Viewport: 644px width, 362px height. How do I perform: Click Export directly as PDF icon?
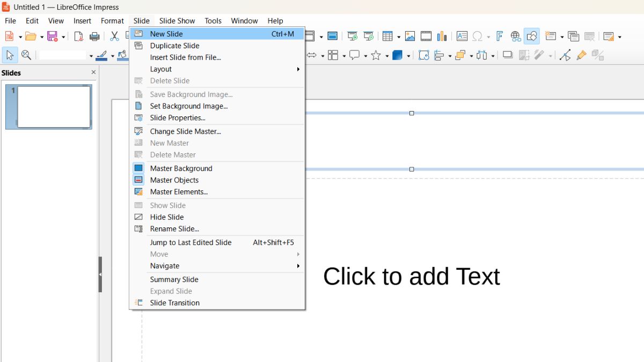pos(78,36)
